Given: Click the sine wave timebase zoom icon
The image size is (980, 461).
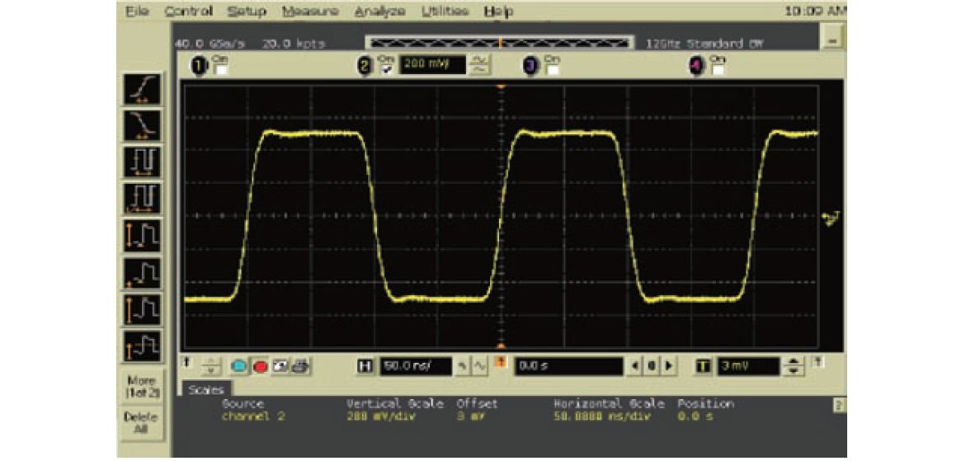Looking at the screenshot, I should 479,367.
